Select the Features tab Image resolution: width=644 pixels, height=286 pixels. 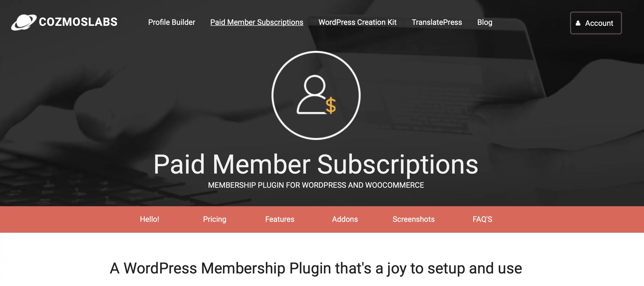coord(280,219)
